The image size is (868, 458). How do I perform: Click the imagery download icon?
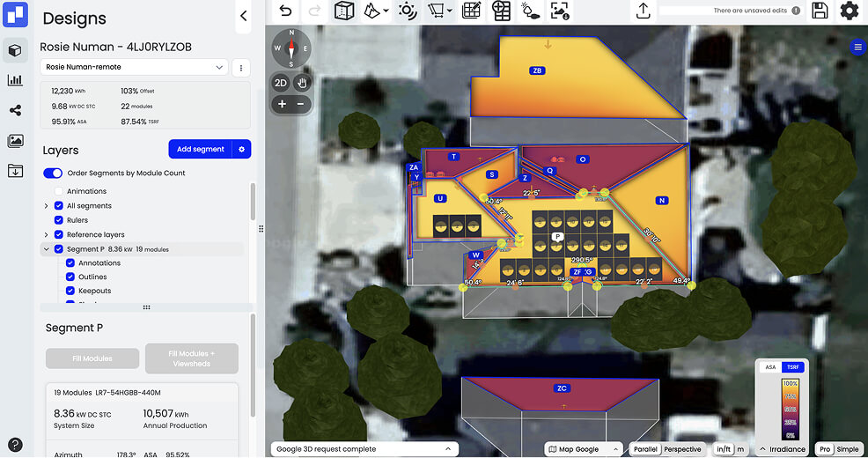tap(560, 11)
